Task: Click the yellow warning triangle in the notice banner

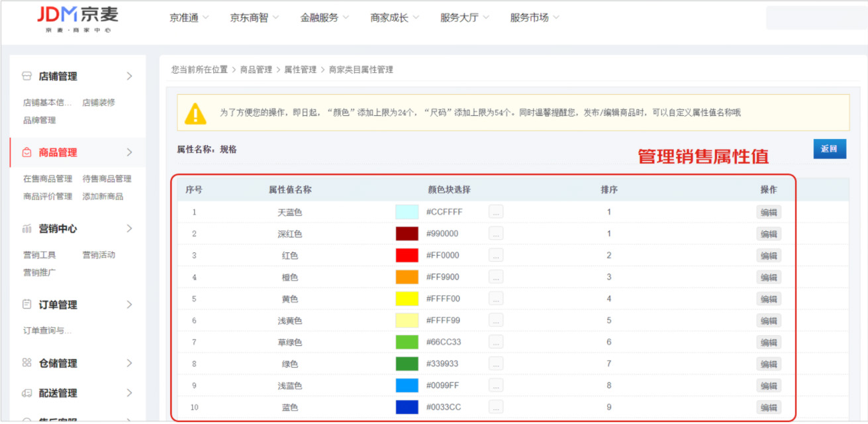Action: coord(197,113)
